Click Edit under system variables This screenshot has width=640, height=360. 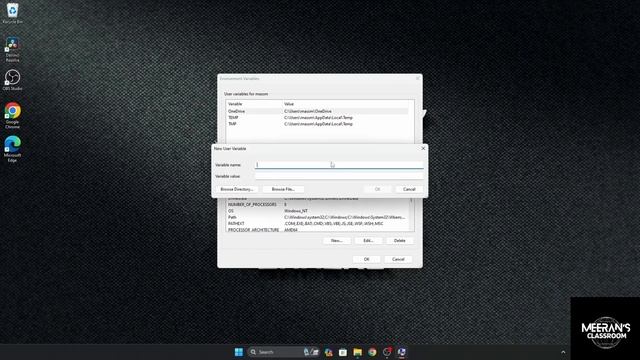tap(368, 241)
